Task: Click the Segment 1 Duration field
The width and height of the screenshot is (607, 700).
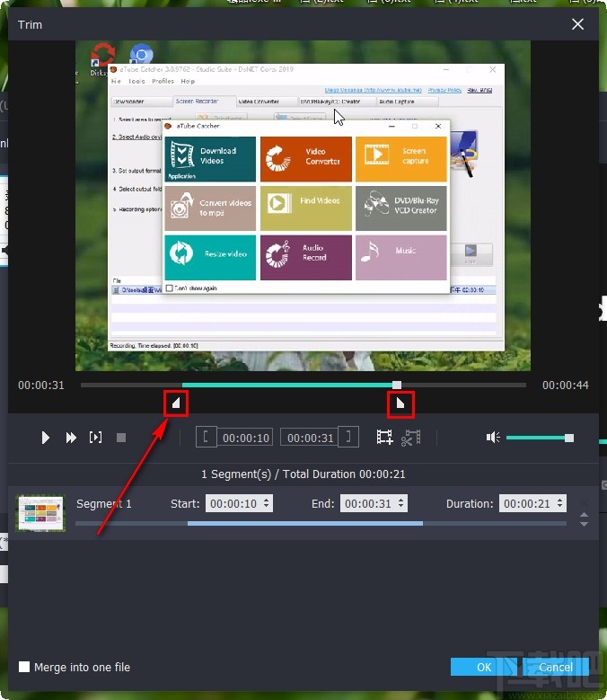Action: 533,503
